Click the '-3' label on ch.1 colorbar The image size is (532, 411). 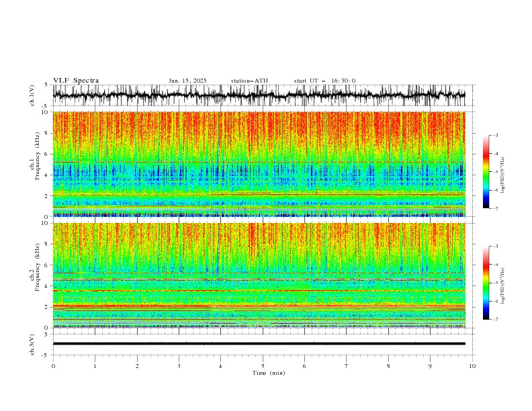pos(496,135)
